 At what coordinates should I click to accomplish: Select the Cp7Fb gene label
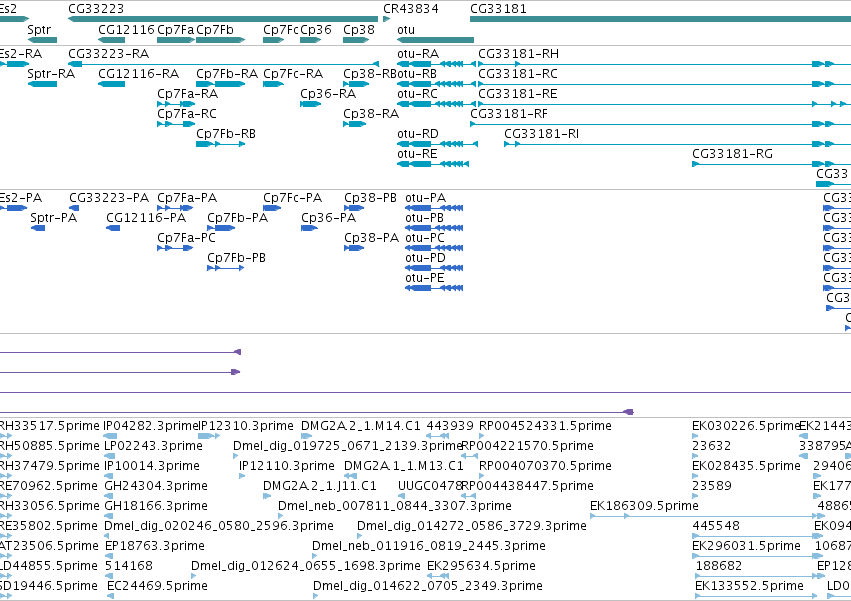(x=215, y=30)
